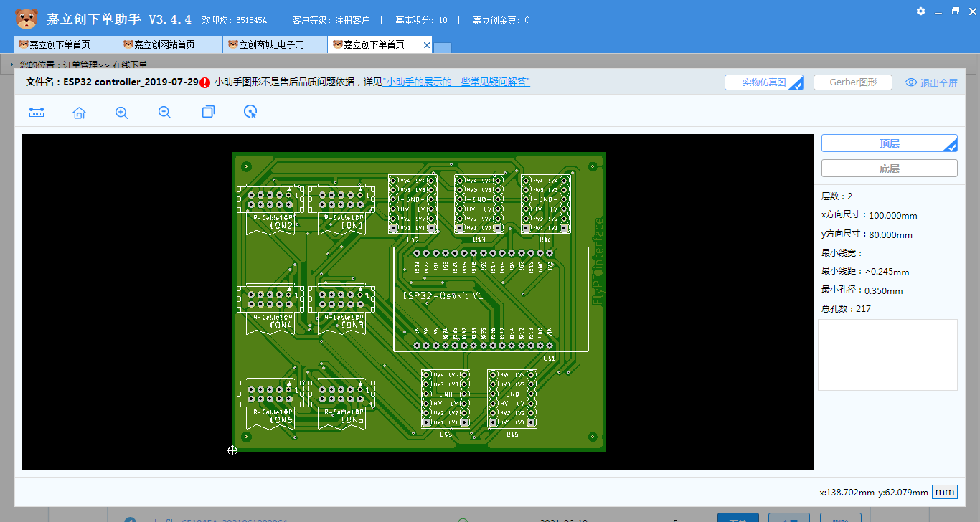The height and width of the screenshot is (522, 980).
Task: Exit fullscreen via 退出全屏
Action: pos(938,83)
